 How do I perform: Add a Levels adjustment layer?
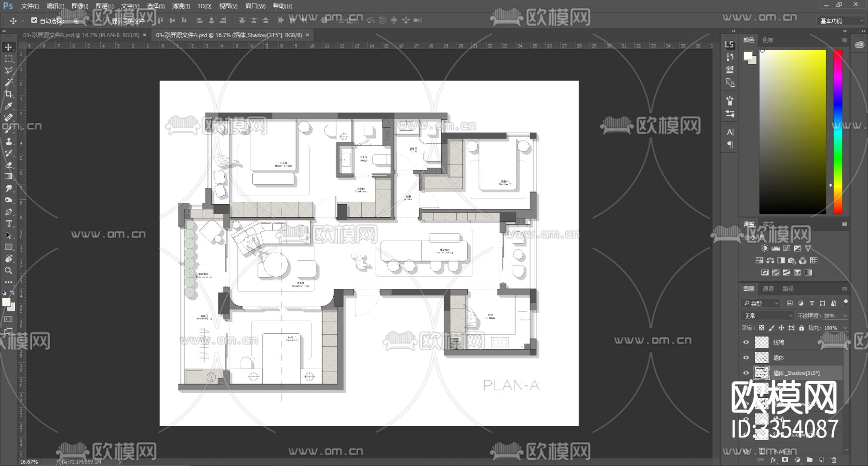coord(775,248)
